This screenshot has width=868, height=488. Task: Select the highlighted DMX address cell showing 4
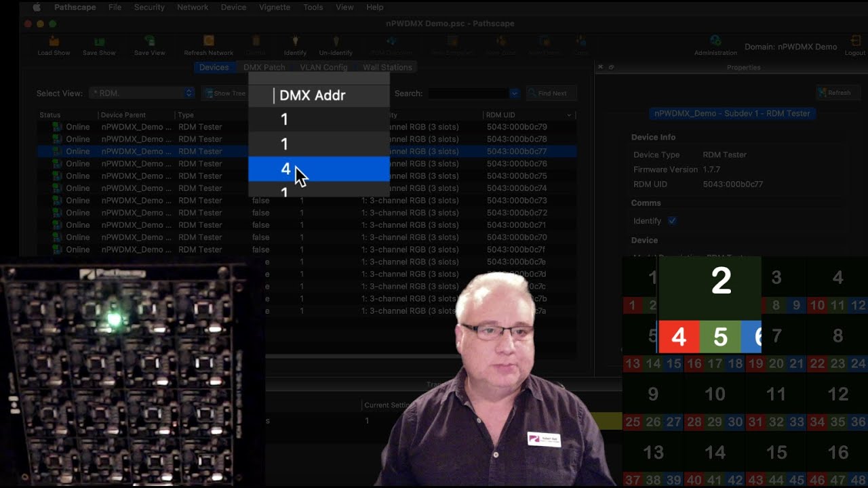pyautogui.click(x=319, y=169)
